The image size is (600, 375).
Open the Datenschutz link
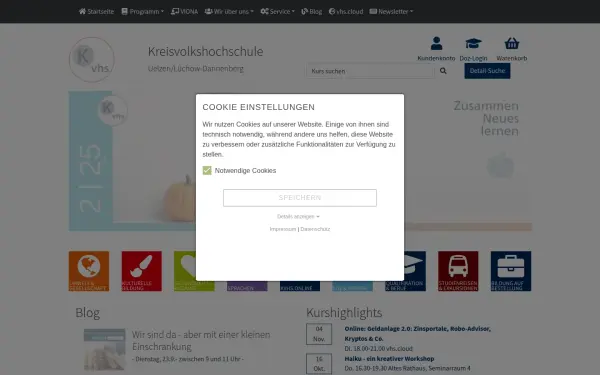pyautogui.click(x=315, y=229)
